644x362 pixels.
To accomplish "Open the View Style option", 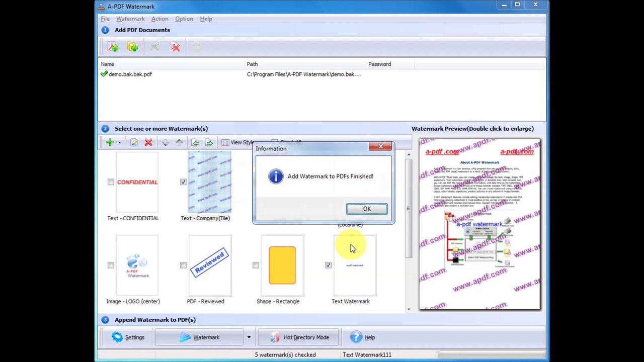I will (x=238, y=143).
